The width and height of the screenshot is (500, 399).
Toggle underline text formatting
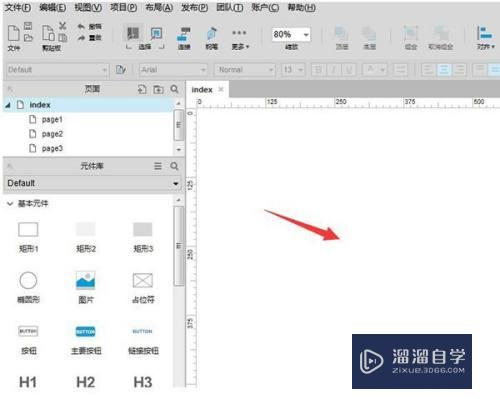pos(349,70)
